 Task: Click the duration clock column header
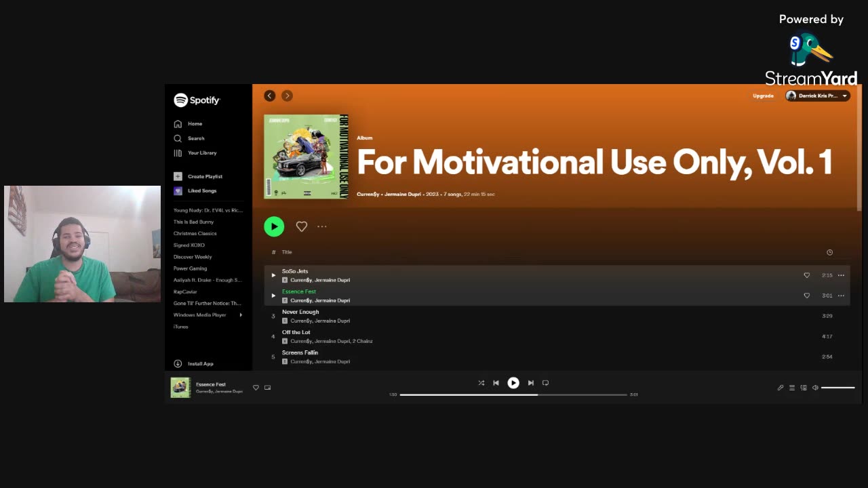point(829,252)
